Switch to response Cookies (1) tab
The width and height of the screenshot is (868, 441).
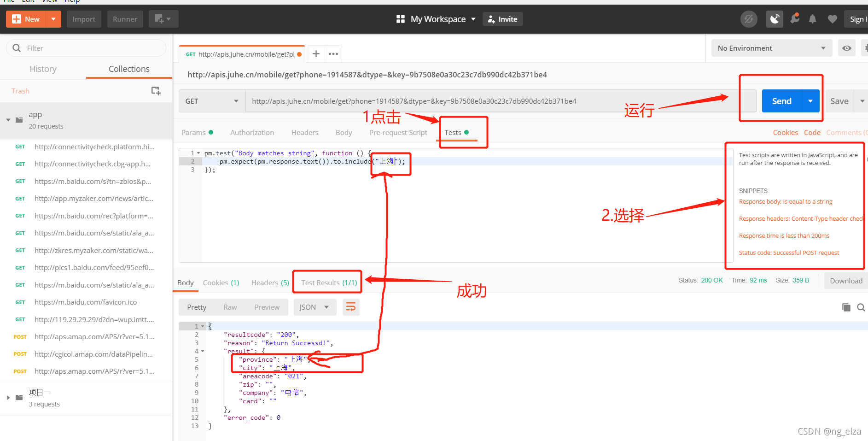[x=221, y=282]
